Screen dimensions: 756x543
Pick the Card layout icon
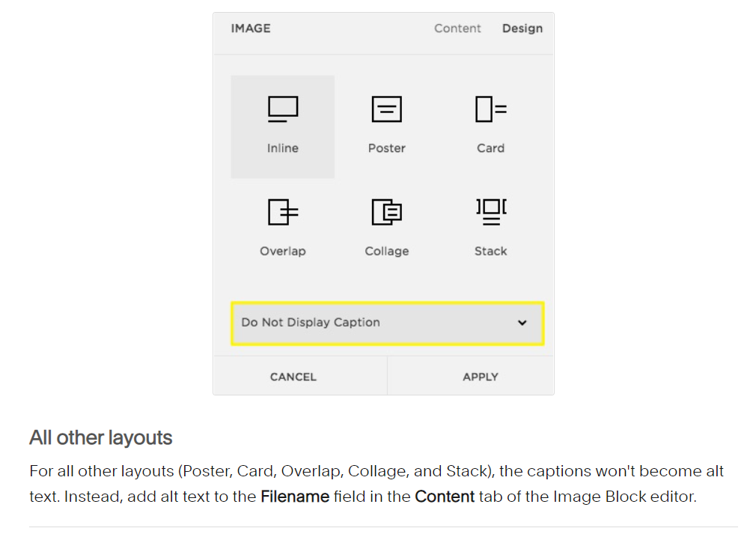click(x=490, y=109)
